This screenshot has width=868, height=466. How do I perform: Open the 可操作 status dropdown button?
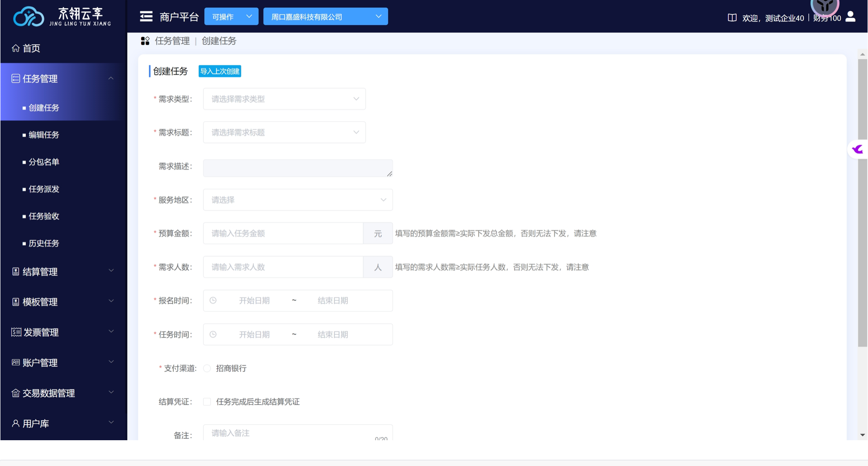(x=231, y=17)
